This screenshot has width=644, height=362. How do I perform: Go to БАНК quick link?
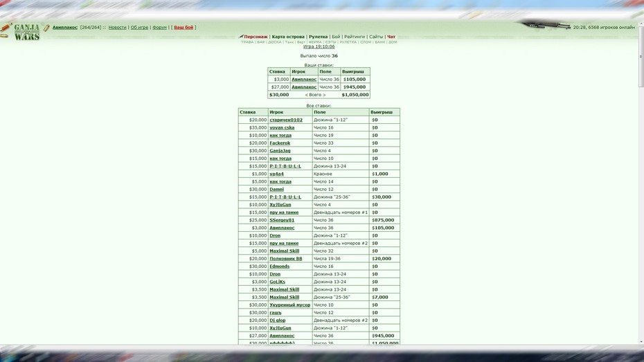pyautogui.click(x=380, y=42)
